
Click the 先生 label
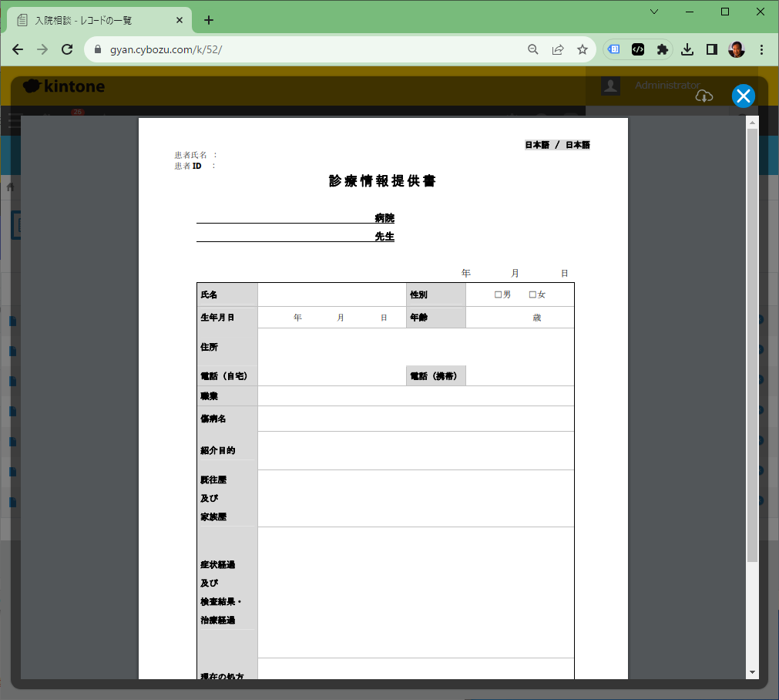pyautogui.click(x=384, y=236)
